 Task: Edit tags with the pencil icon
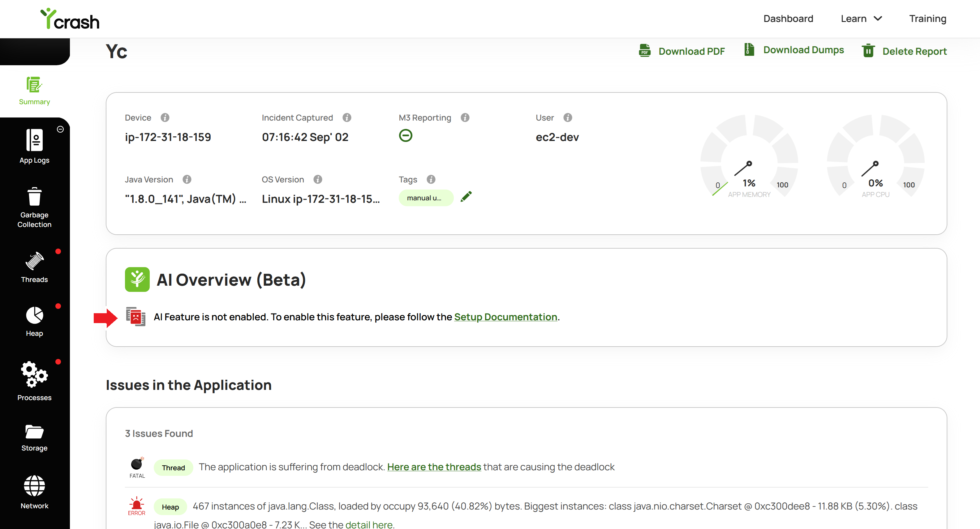pyautogui.click(x=466, y=197)
